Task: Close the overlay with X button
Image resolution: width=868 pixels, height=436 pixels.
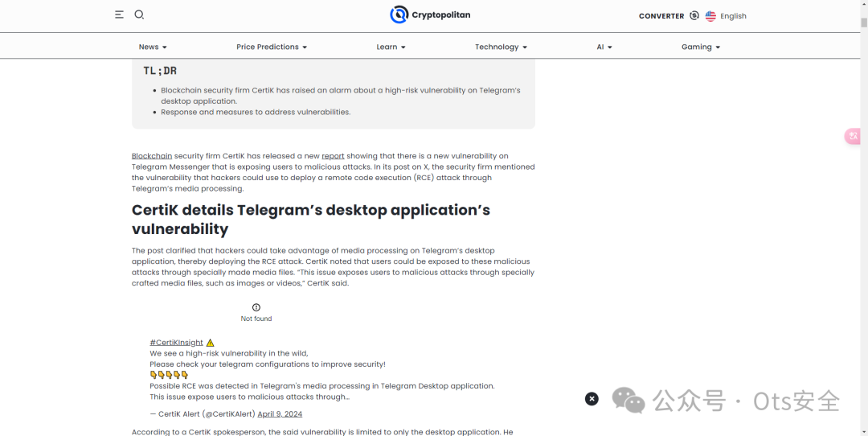Action: click(x=592, y=398)
